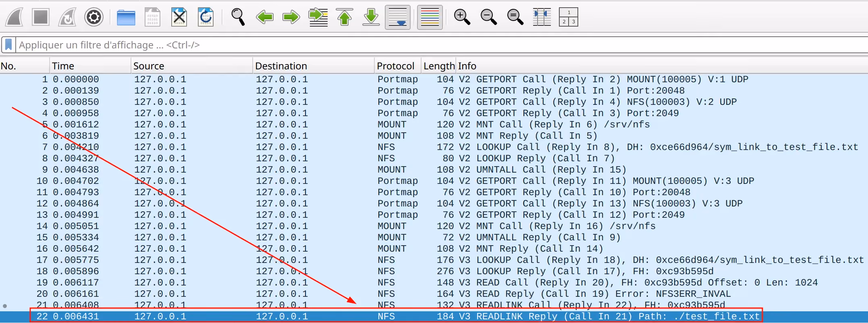Reset text to normal size
This screenshot has height=323, width=868.
[515, 17]
